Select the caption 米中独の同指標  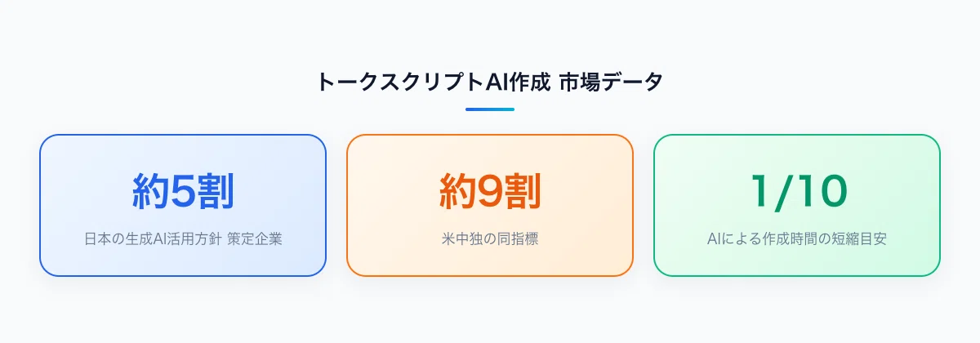click(490, 240)
